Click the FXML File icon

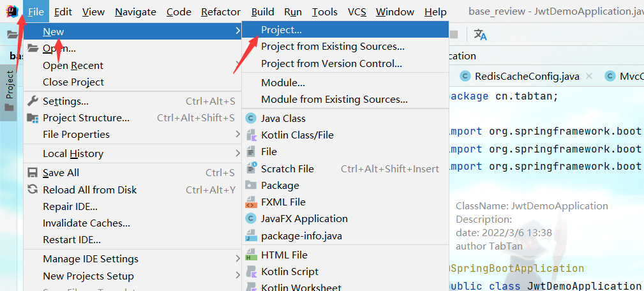[x=251, y=202]
